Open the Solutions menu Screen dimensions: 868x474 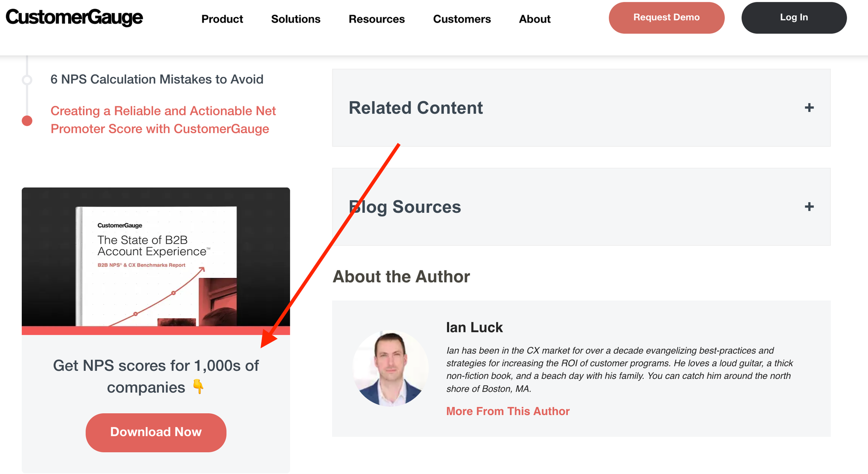(x=296, y=19)
